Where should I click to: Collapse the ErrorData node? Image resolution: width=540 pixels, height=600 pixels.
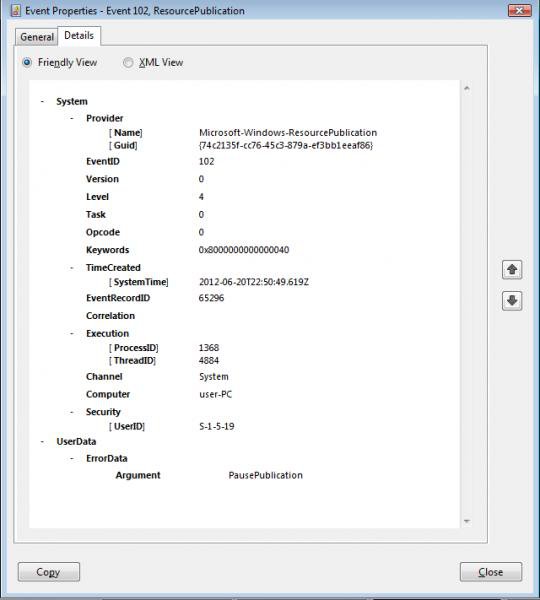[72, 459]
